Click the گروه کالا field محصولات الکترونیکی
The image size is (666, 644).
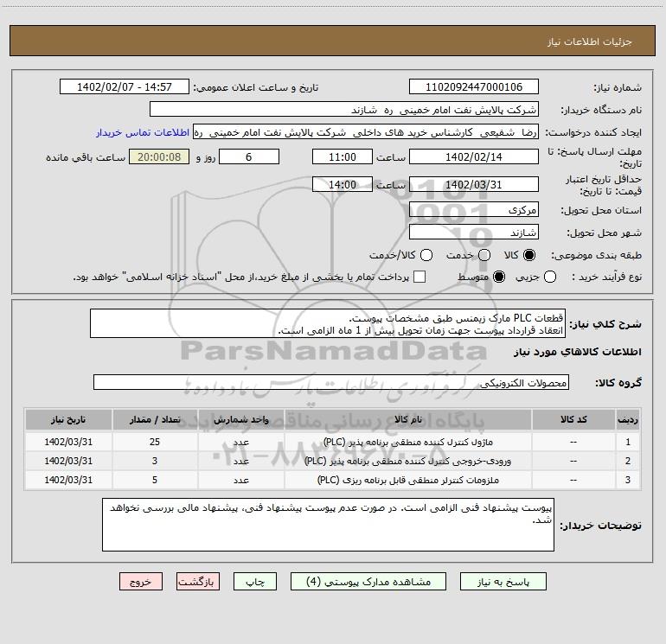coord(331,382)
